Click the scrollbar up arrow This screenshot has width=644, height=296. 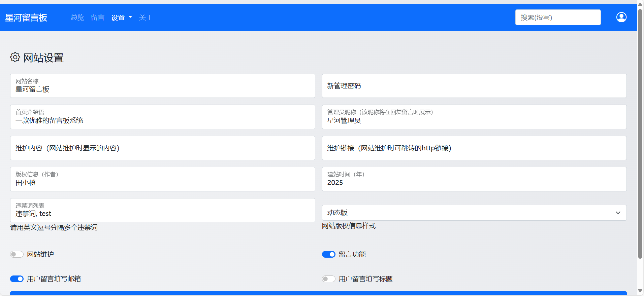[x=640, y=4]
